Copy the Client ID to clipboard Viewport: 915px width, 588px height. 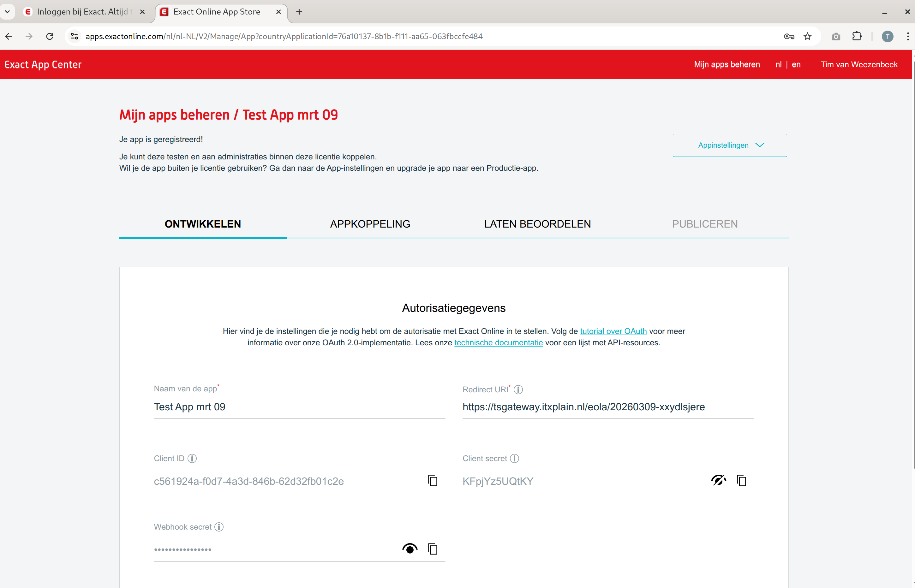(x=432, y=480)
